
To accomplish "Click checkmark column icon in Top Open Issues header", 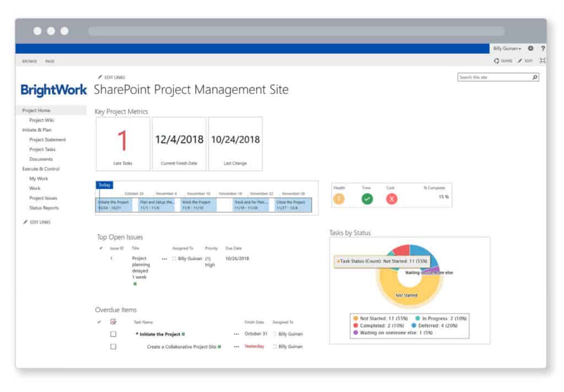I will tap(101, 248).
